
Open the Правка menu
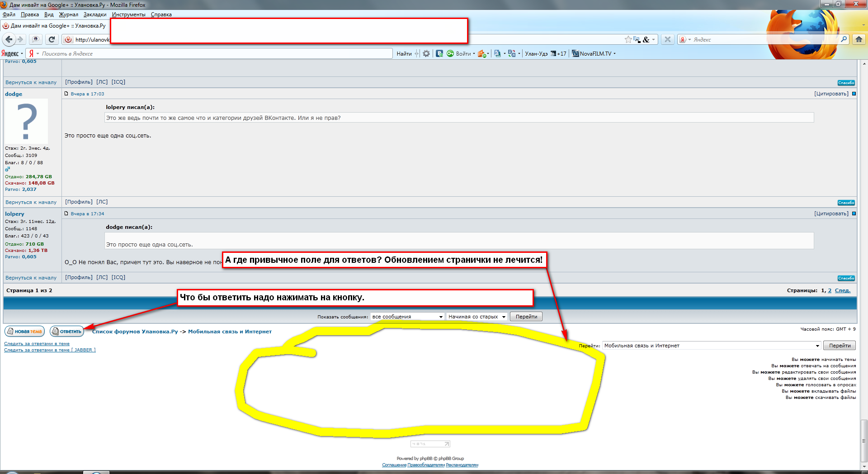30,14
